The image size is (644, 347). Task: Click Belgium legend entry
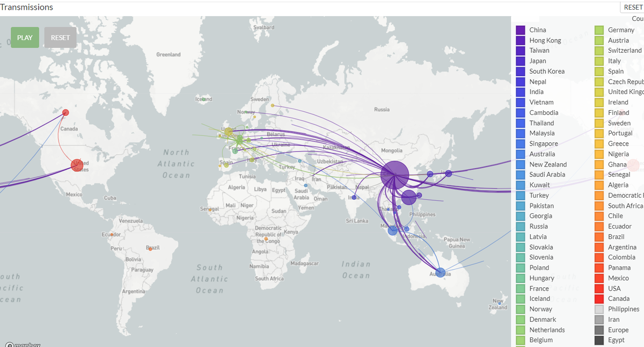tap(541, 340)
